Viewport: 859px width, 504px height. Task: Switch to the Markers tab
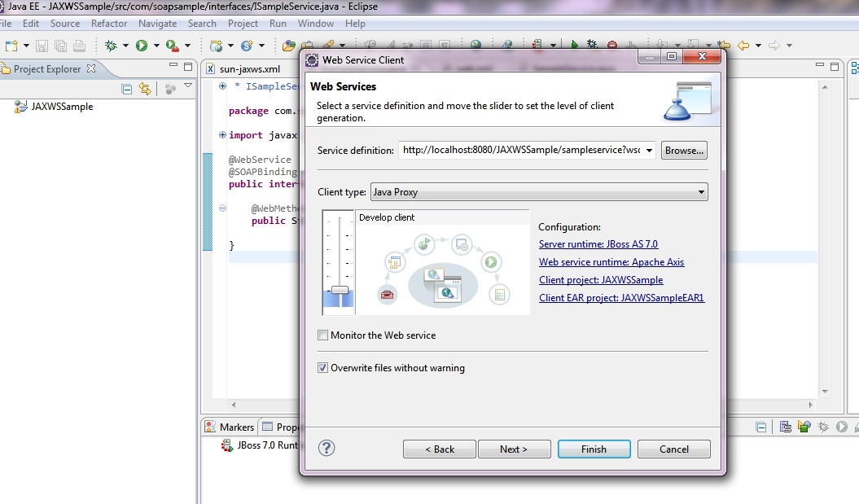(230, 427)
